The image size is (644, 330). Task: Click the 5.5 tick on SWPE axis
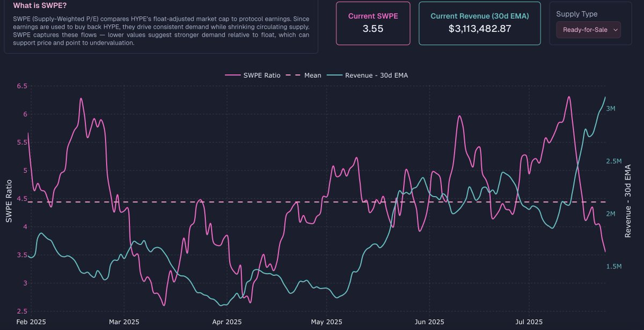[x=21, y=142]
